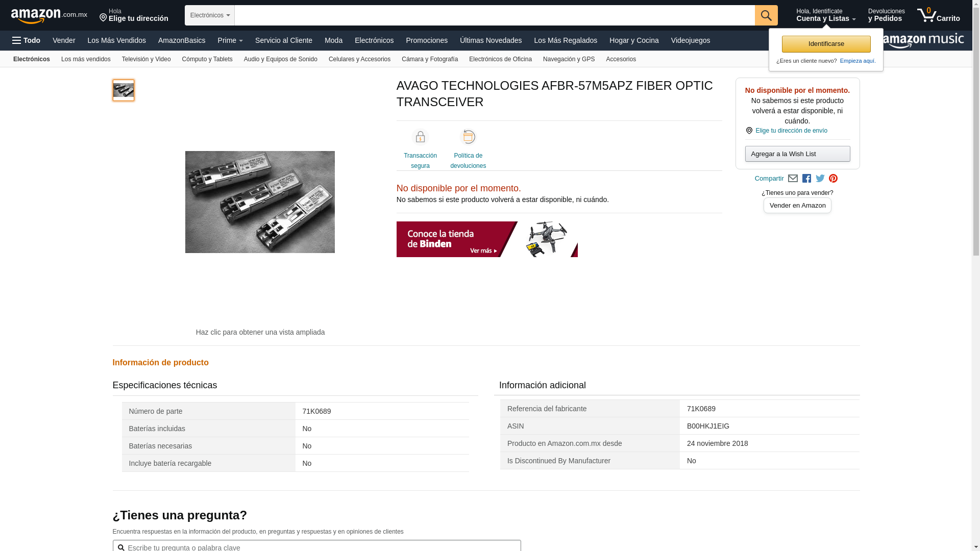Share the product via email icon
The height and width of the screenshot is (551, 980).
(793, 179)
